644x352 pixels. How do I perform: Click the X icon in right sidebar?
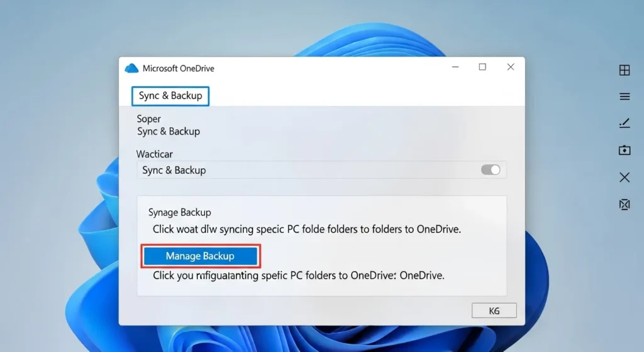(x=625, y=177)
